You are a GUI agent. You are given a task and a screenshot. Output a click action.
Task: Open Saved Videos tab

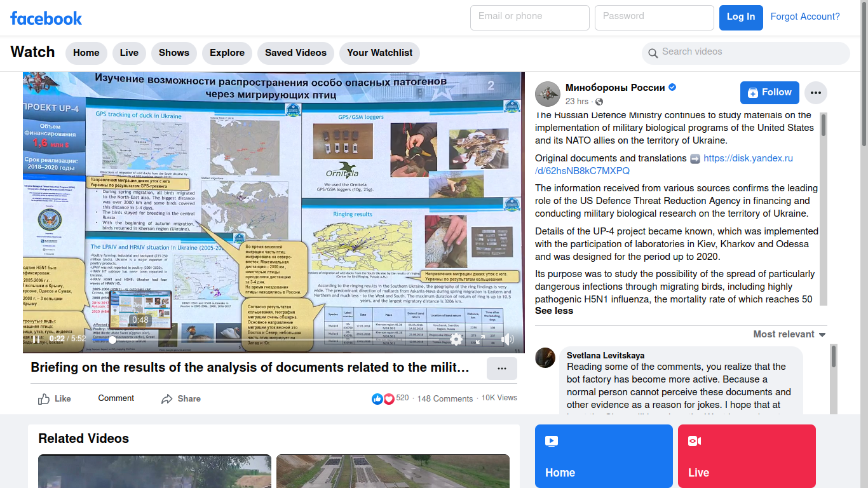click(295, 53)
